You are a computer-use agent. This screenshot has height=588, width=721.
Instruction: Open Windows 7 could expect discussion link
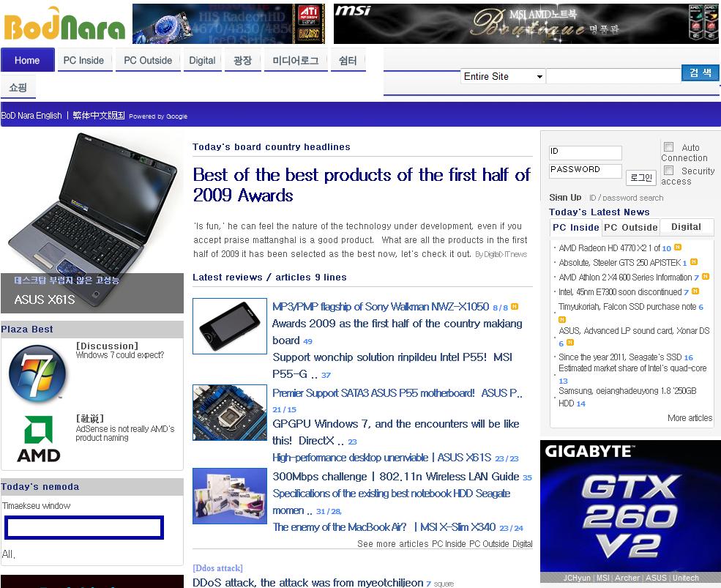(119, 355)
